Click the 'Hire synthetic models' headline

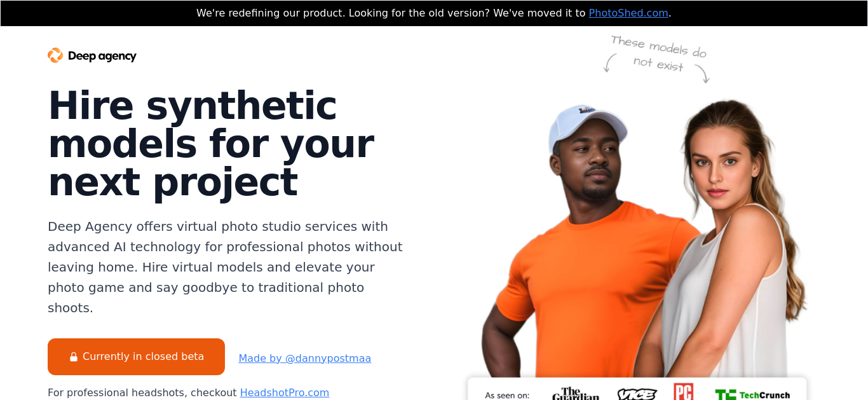(211, 144)
